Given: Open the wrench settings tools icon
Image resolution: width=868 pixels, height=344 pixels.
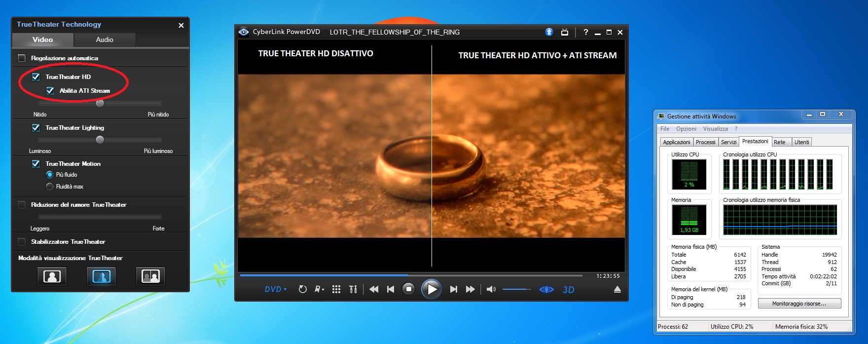Looking at the screenshot, I should coord(353,290).
